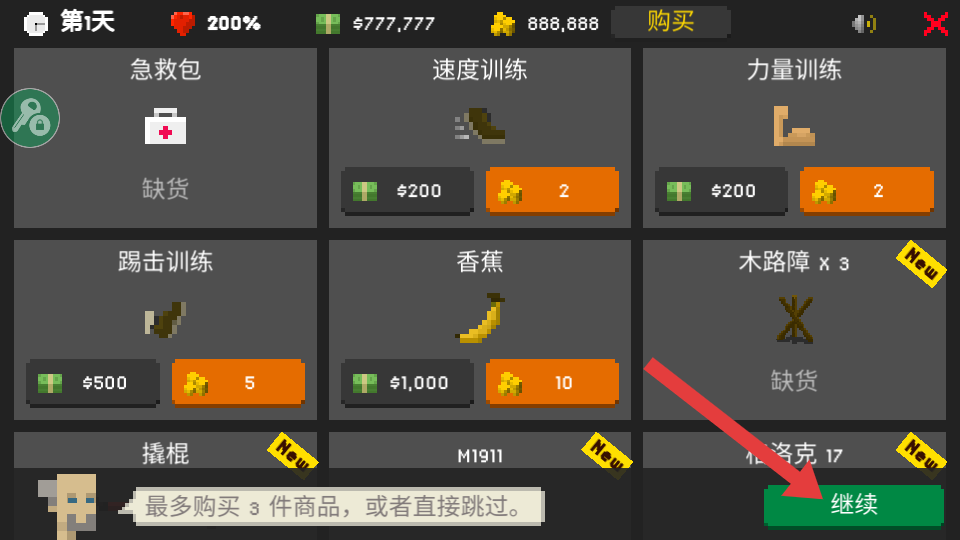This screenshot has width=960, height=540.
Task: Open the green key lock overlay icon
Action: point(30,118)
